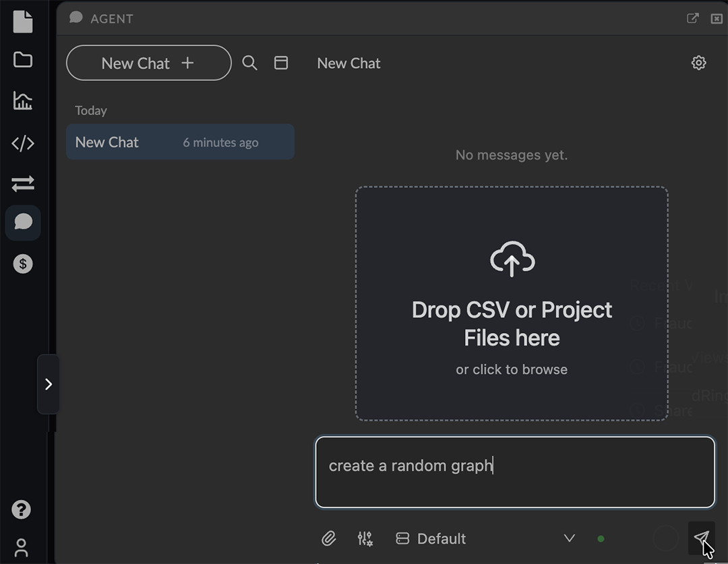Start a New Chat
728x564 pixels.
(x=148, y=63)
